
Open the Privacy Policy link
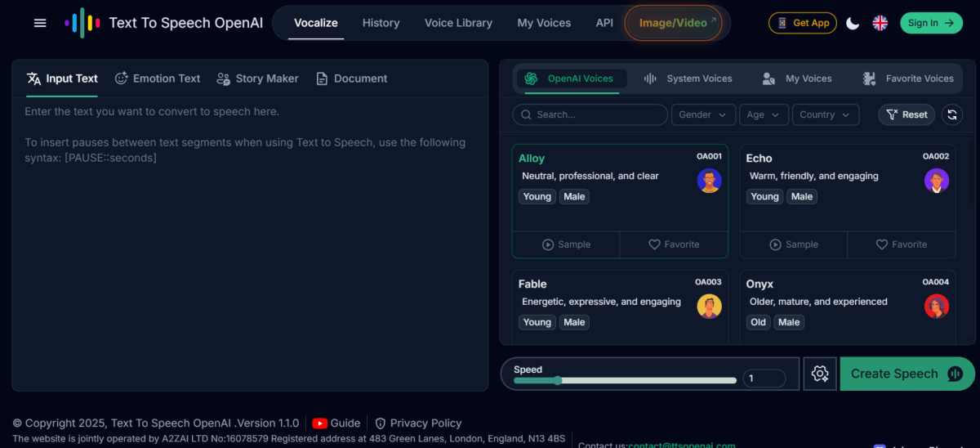[x=418, y=423]
